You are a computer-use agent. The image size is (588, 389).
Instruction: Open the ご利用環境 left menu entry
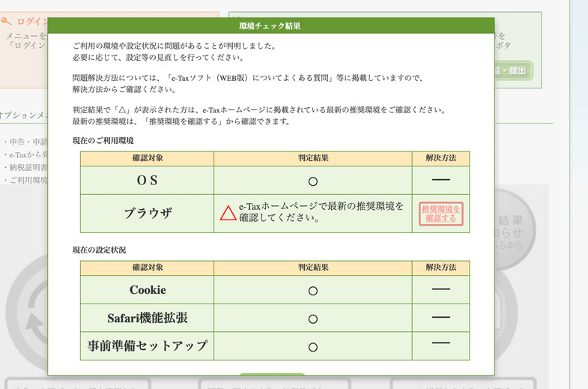point(26,180)
